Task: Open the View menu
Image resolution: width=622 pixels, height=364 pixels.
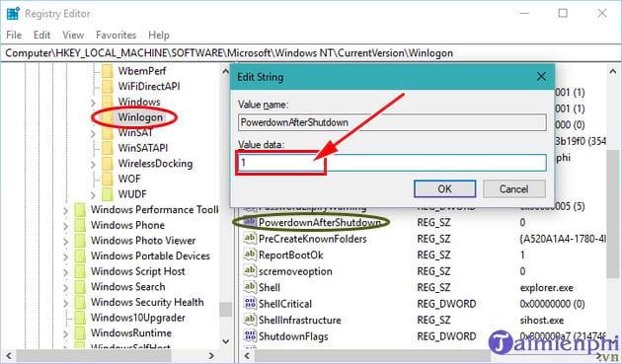Action: pyautogui.click(x=73, y=35)
